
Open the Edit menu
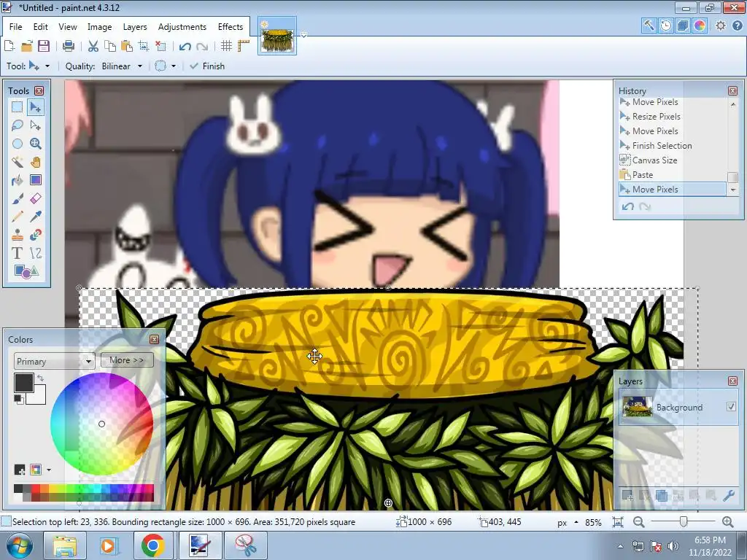pyautogui.click(x=41, y=27)
